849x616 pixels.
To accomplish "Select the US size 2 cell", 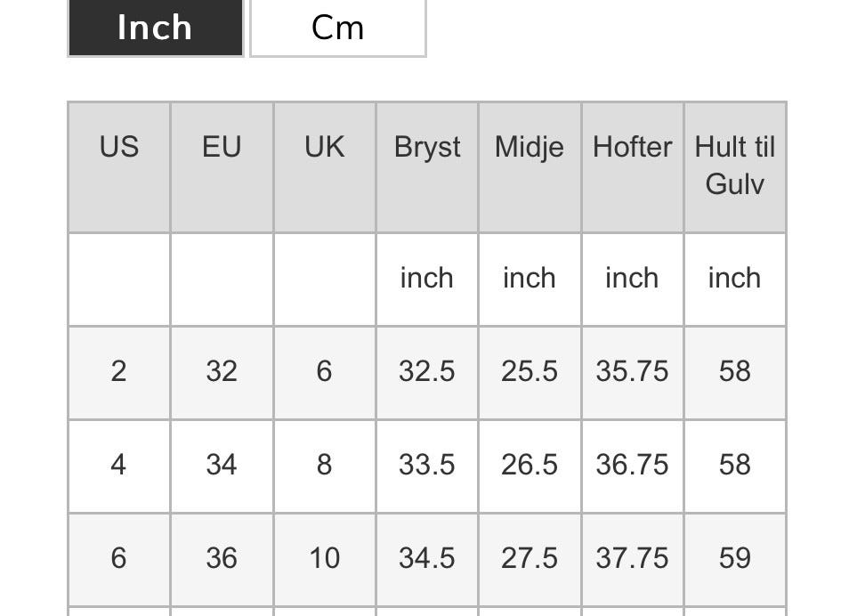I will click(x=118, y=371).
